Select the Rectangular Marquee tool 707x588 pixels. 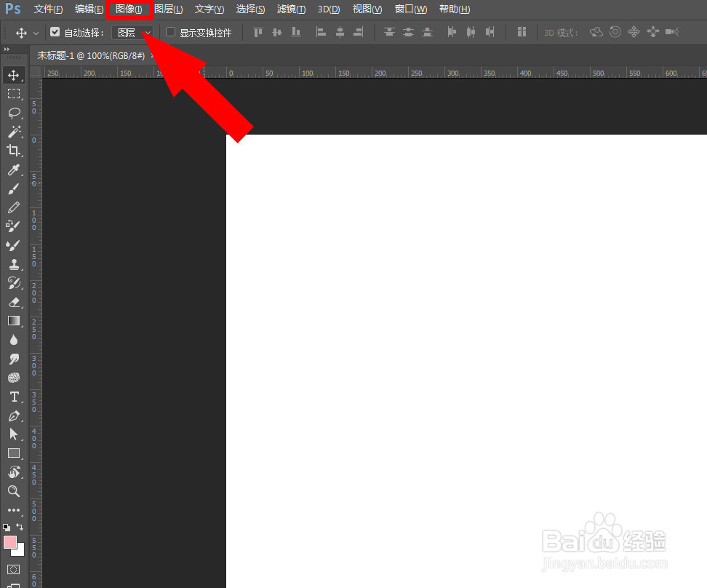coord(14,94)
